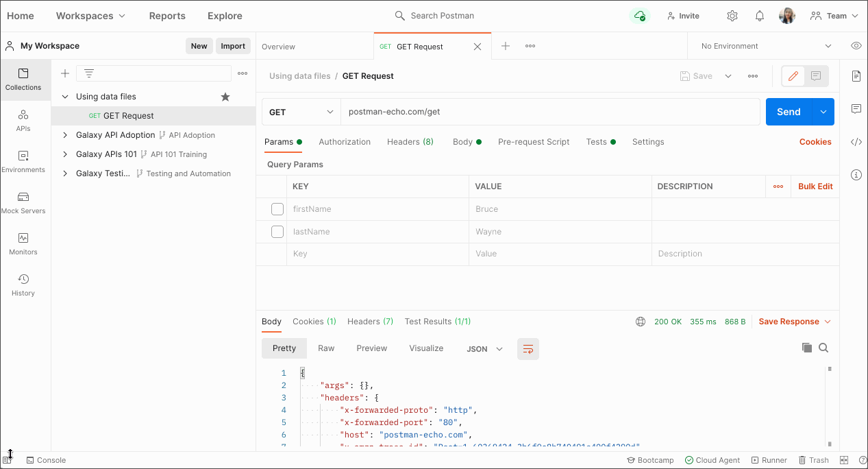The image size is (868, 469).
Task: Enable the lastName query parameter
Action: point(277,232)
